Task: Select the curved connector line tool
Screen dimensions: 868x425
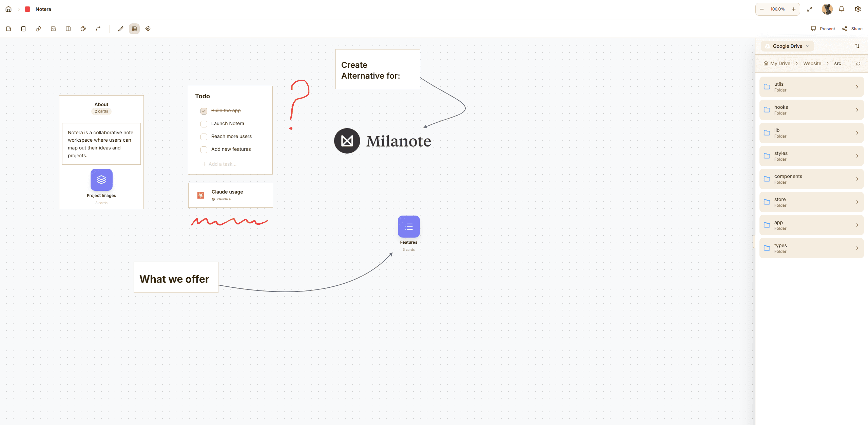Action: tap(98, 29)
